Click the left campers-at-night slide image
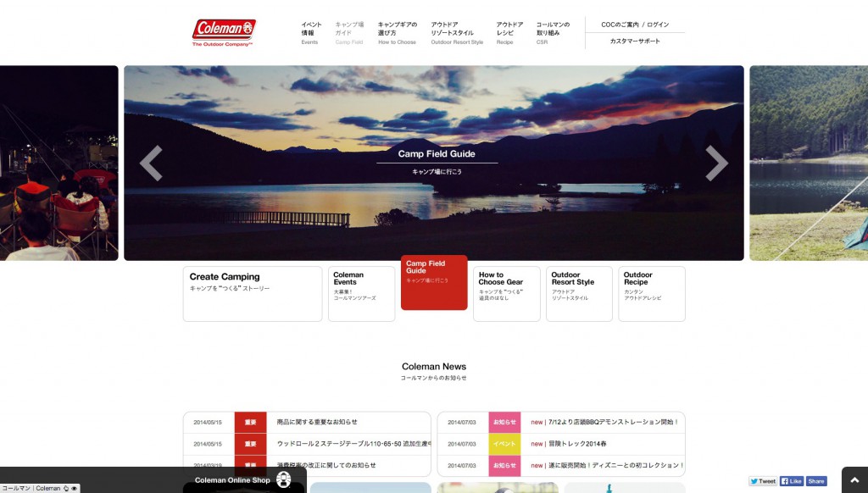Image resolution: width=868 pixels, height=493 pixels. [x=58, y=163]
